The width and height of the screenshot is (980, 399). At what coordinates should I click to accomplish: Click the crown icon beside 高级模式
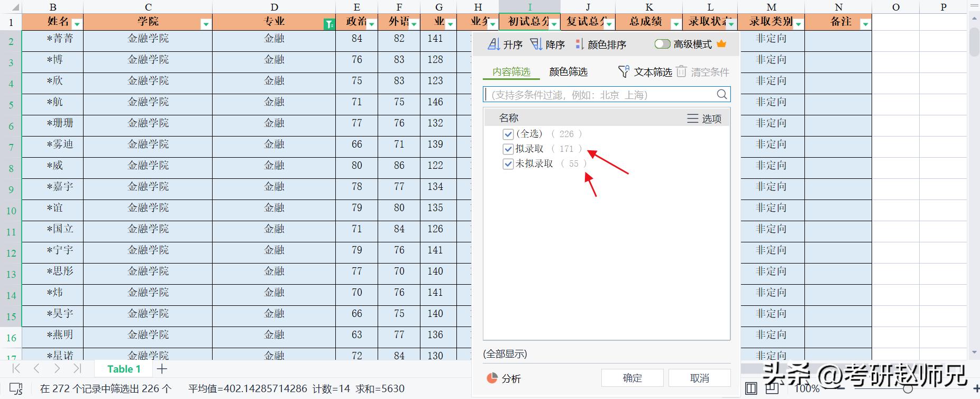click(721, 44)
